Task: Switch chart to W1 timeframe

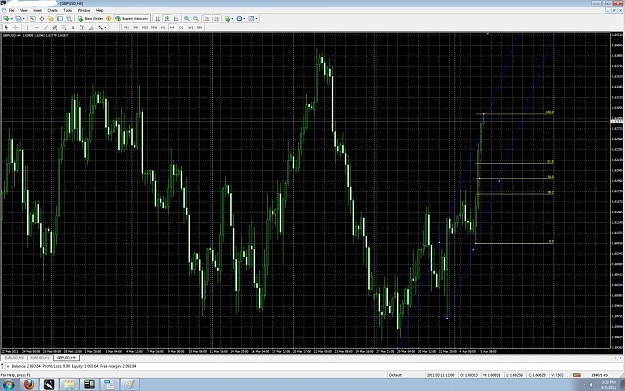Action: coord(191,28)
